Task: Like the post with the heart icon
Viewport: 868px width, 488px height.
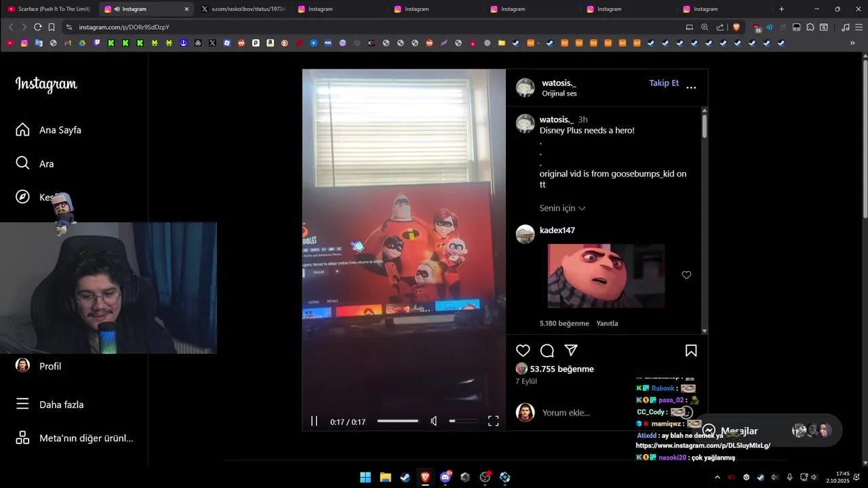Action: pos(523,350)
